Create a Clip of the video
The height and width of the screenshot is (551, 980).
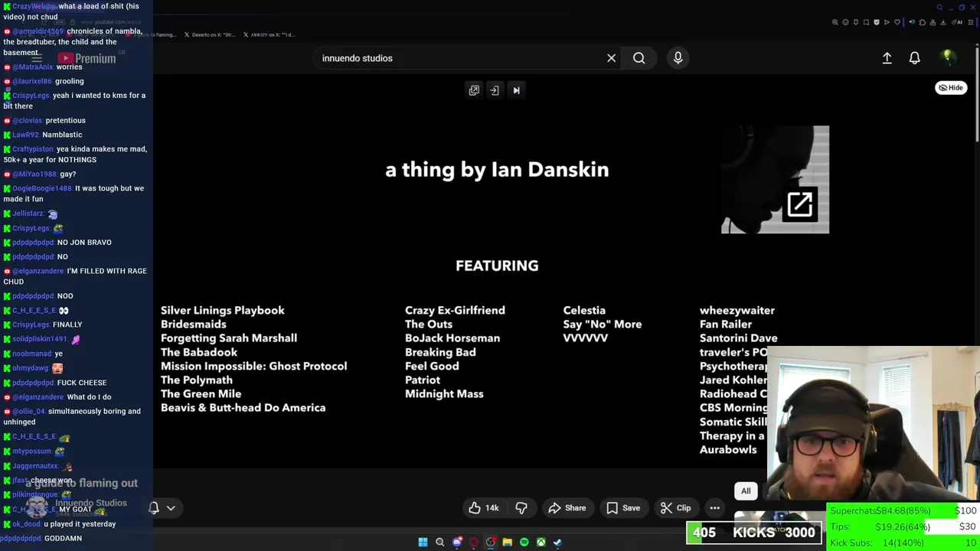click(675, 508)
